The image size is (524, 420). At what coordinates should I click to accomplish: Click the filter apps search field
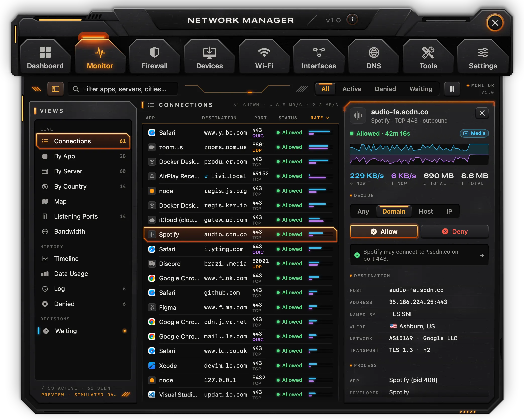pyautogui.click(x=123, y=89)
